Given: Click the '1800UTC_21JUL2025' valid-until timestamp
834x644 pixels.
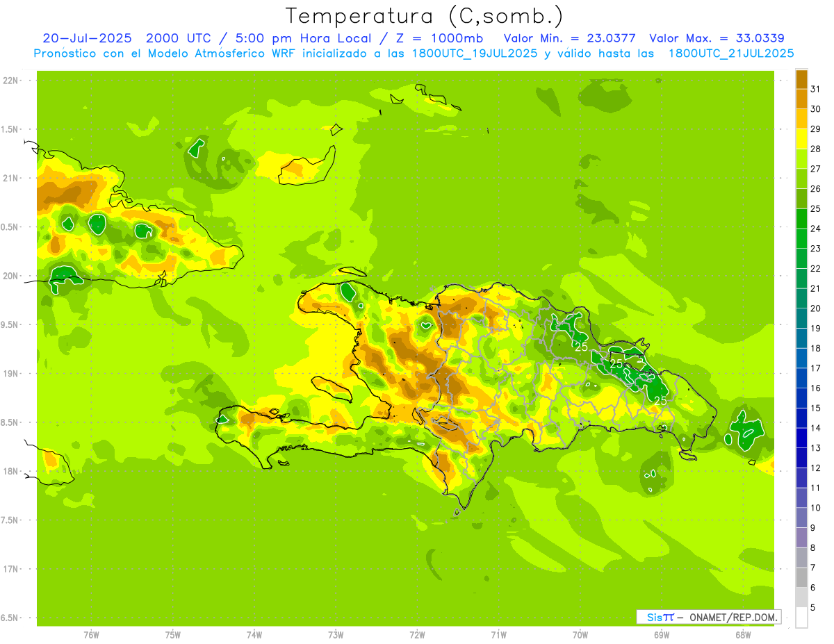Looking at the screenshot, I should coord(730,53).
